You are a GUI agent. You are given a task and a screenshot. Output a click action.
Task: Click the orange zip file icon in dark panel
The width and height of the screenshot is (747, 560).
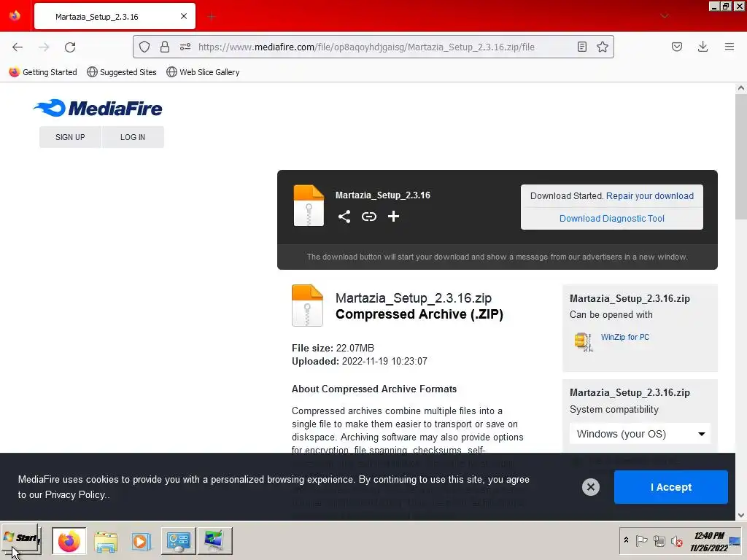pos(309,205)
